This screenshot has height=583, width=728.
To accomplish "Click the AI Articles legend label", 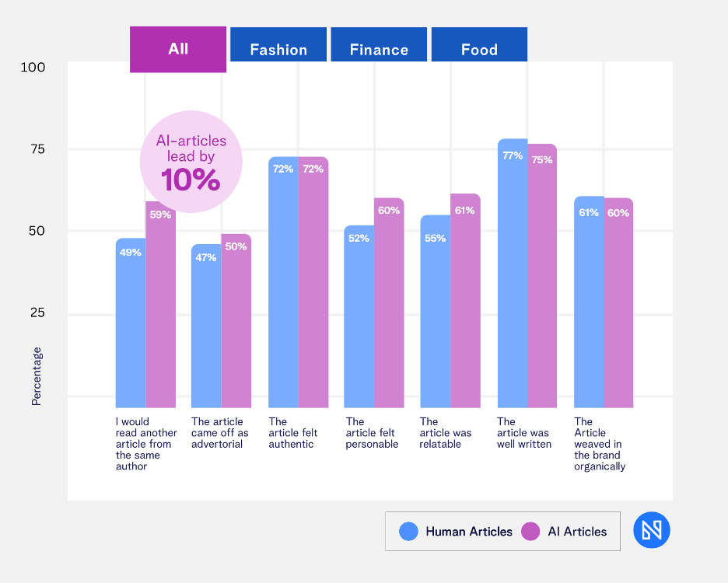I will (x=577, y=532).
